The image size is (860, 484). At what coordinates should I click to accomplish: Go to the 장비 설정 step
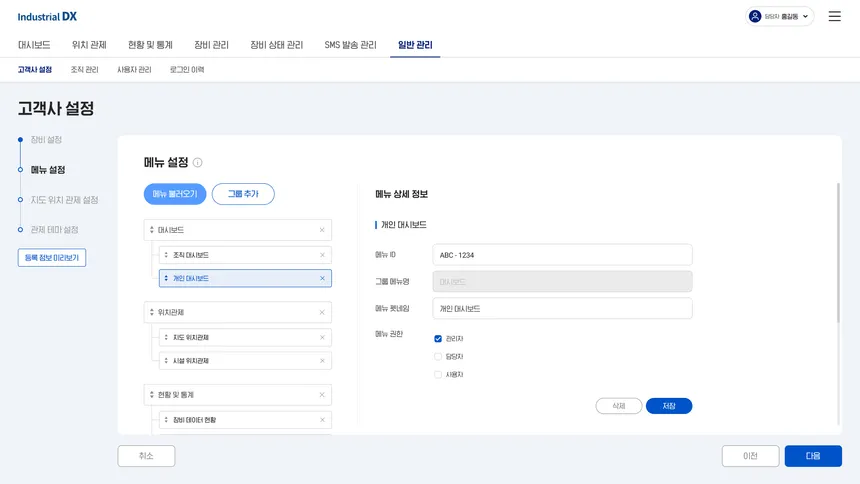(x=46, y=140)
